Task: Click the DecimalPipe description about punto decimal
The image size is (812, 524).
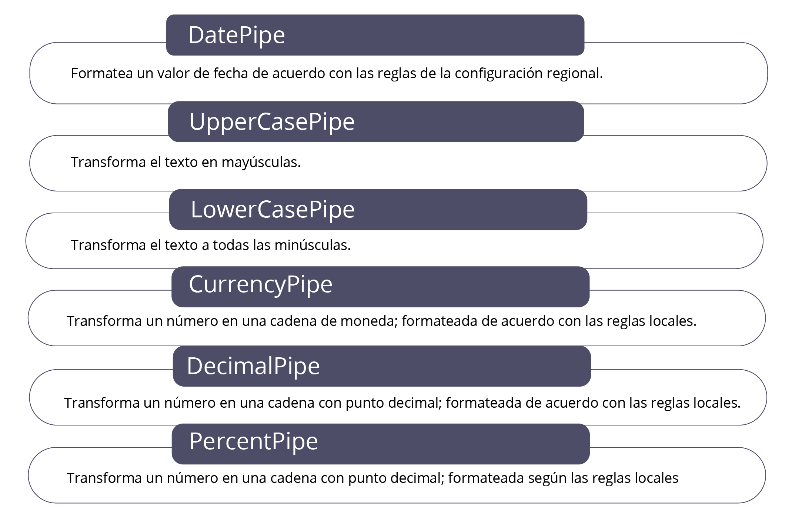Action: tap(402, 403)
